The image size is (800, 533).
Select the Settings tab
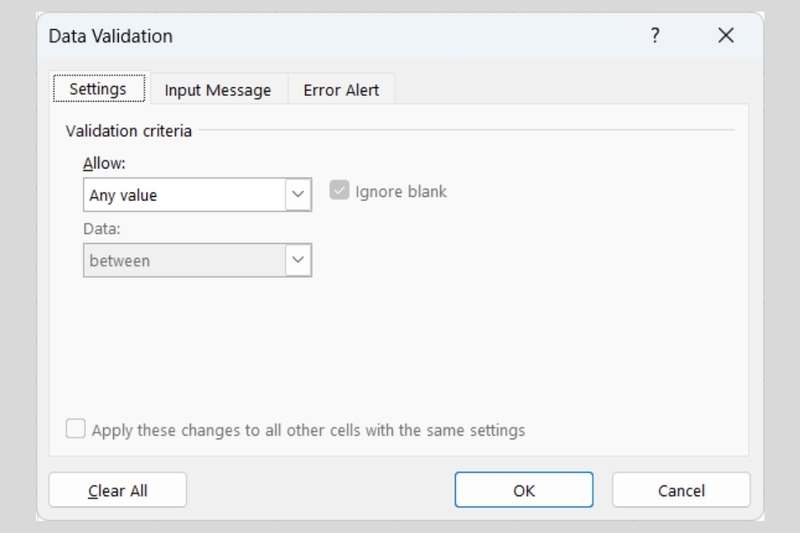coord(98,89)
